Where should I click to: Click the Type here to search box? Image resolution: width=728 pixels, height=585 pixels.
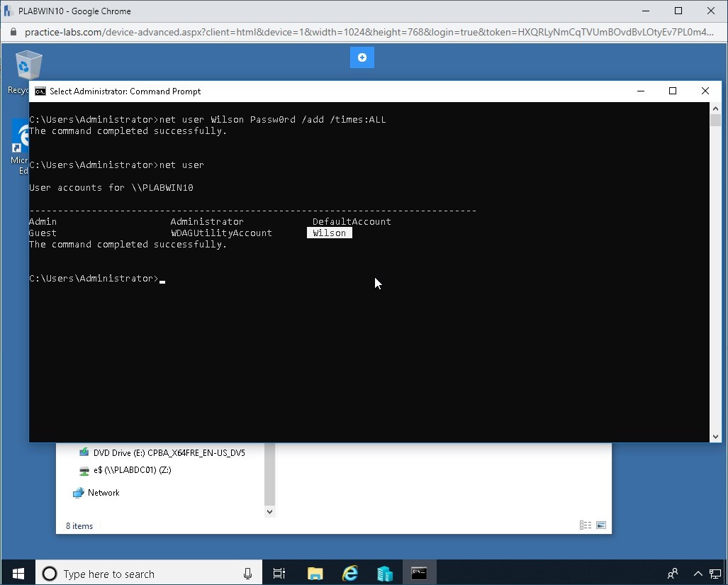coord(149,574)
